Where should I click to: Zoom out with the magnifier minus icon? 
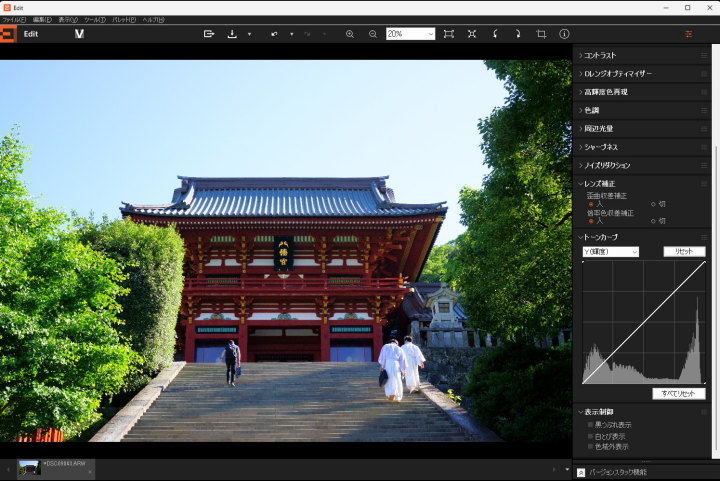pos(373,34)
